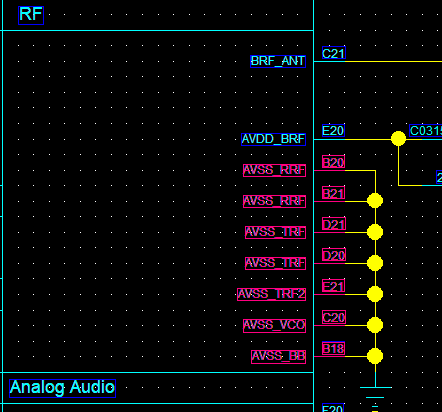The image size is (442, 412).
Task: Select the B20 pin number label
Action: coord(333,162)
